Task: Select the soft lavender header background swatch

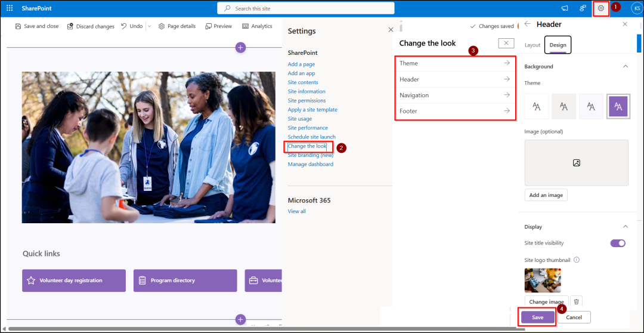Action: click(591, 106)
